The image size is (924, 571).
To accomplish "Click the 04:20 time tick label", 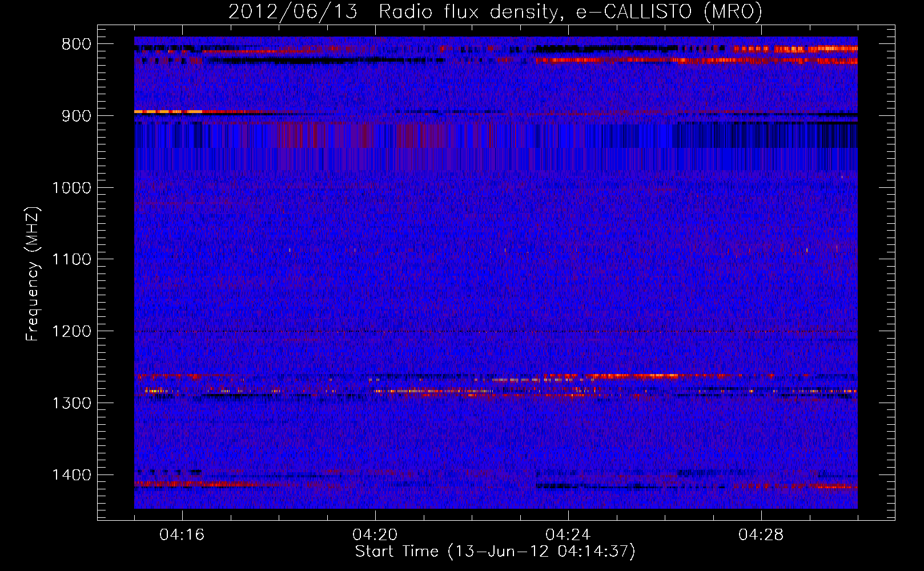I will (375, 535).
